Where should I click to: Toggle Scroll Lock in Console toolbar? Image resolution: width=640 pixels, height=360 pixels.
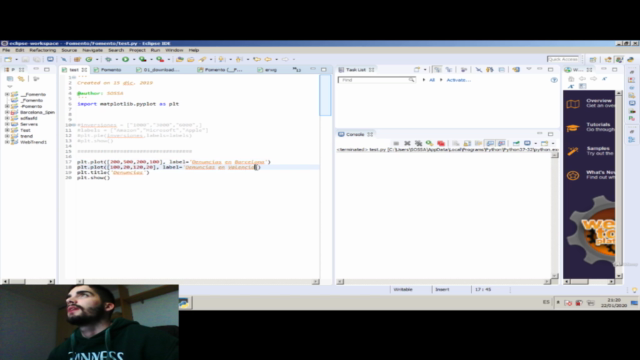point(467,143)
